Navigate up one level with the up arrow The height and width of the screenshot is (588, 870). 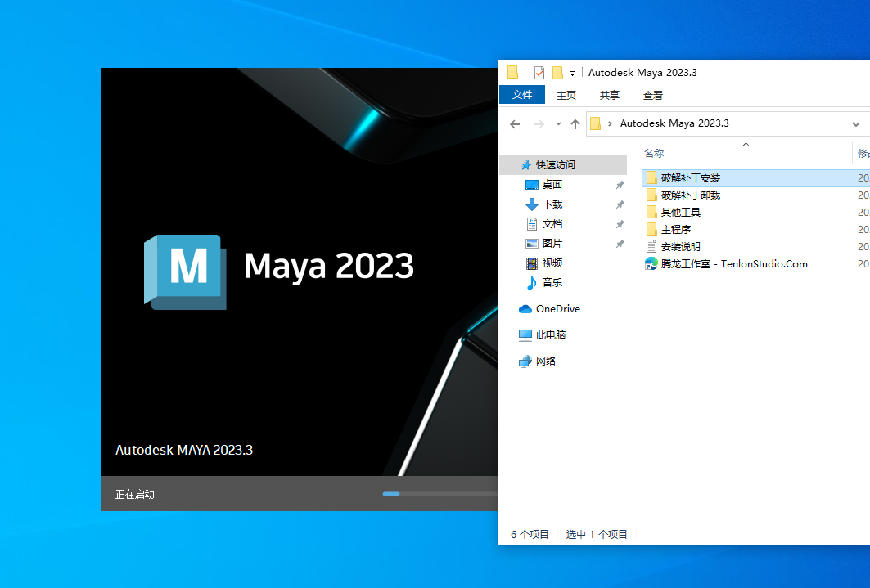coord(575,124)
